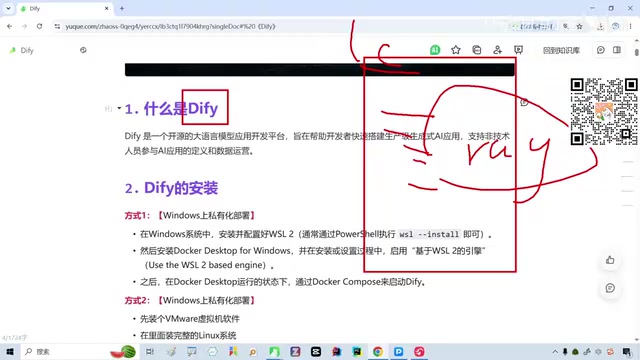
Task: Show hidden system tray icons
Action: coord(555,351)
